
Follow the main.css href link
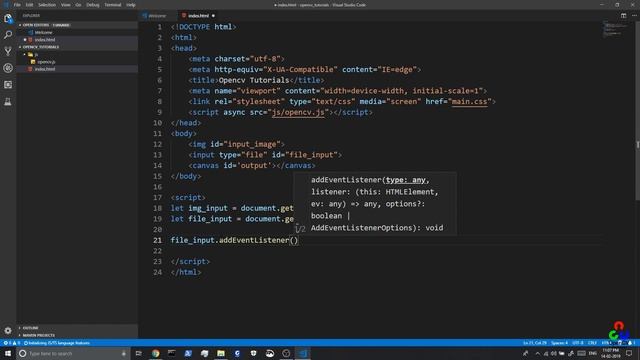coord(469,102)
